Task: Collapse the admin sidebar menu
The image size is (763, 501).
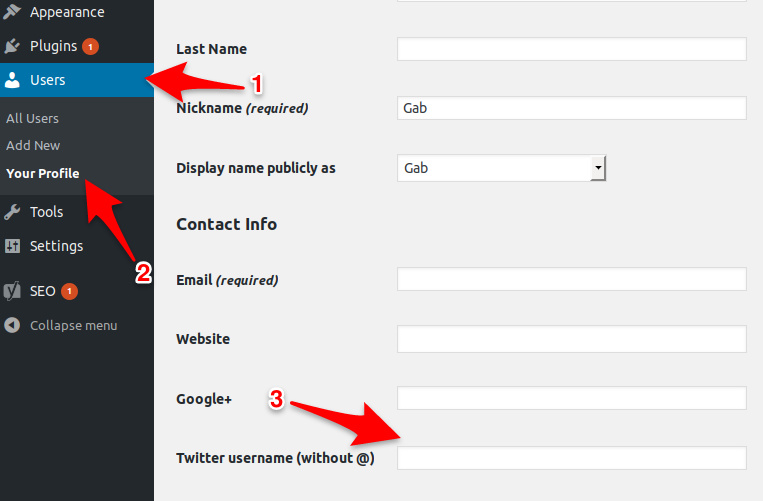Action: point(61,325)
